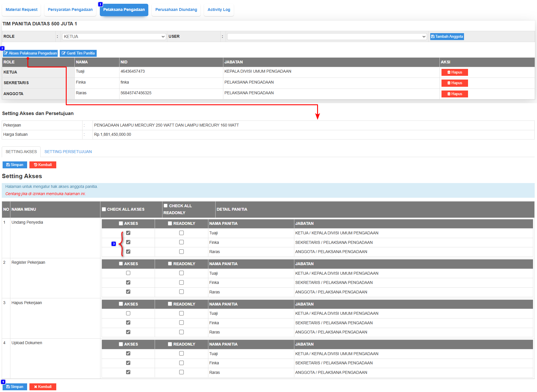Uncheck Akses for Raras under Upload Dokumen

(x=128, y=372)
